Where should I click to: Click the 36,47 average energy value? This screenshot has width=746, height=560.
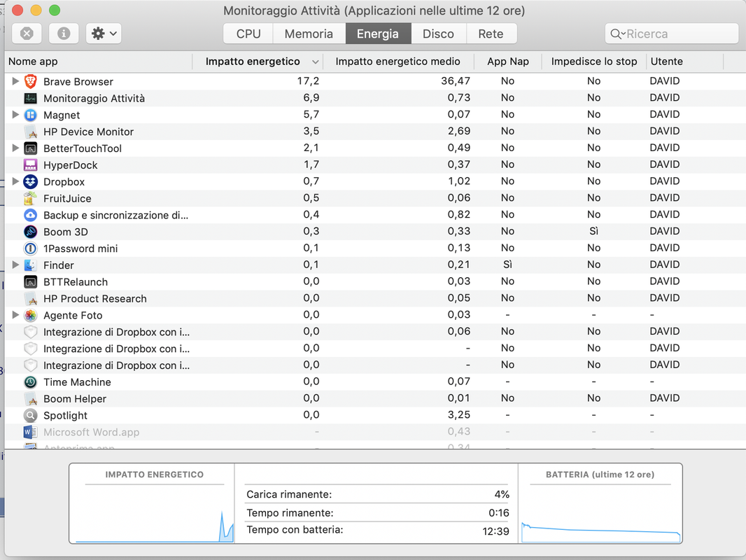point(456,81)
